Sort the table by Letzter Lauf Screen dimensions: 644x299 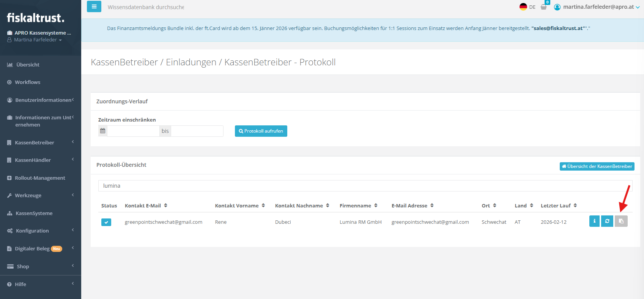point(575,206)
